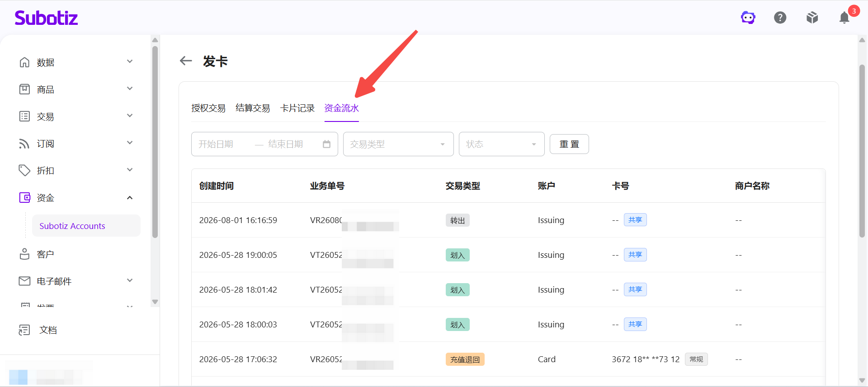
Task: Click the 开始日期 start date field
Action: coord(216,144)
